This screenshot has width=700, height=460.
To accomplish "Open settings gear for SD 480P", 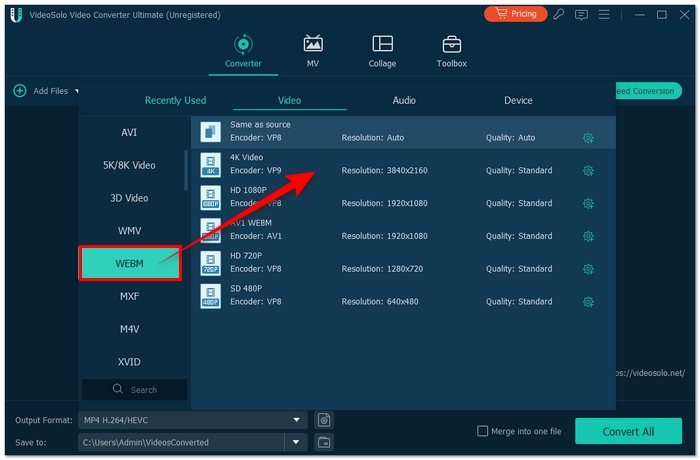I will (x=588, y=302).
